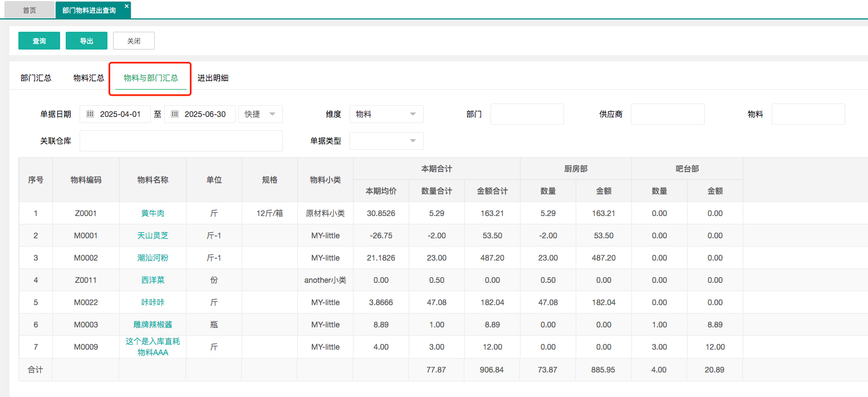Viewport: 868px width, 397px height.
Task: Switch to the 首页 tab
Action: pos(30,11)
